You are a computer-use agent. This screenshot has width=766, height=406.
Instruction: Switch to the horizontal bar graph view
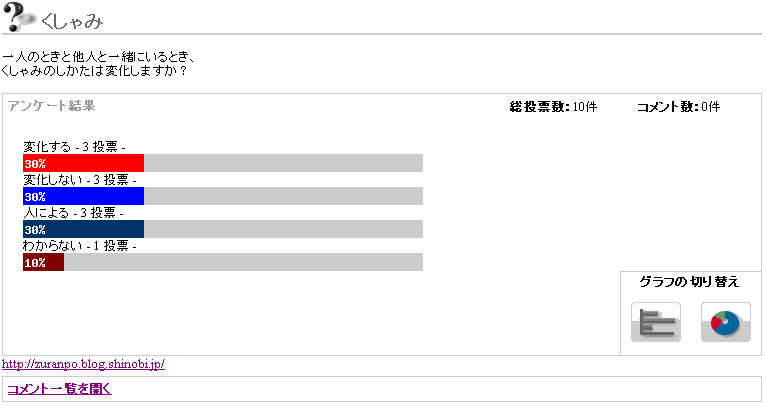tap(656, 322)
